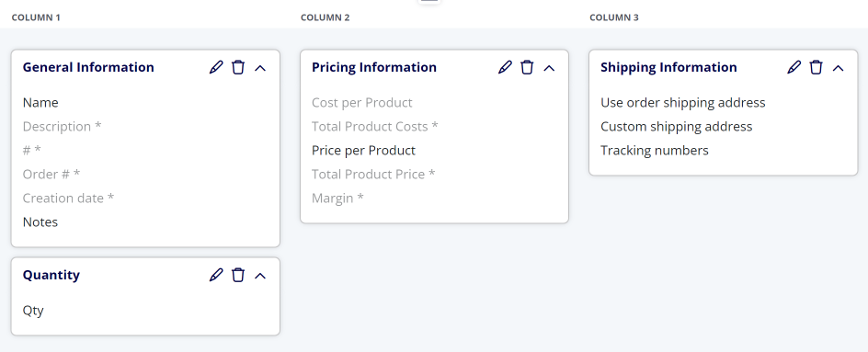This screenshot has height=352, width=868.
Task: Select the Name field in General Information
Action: 40,103
